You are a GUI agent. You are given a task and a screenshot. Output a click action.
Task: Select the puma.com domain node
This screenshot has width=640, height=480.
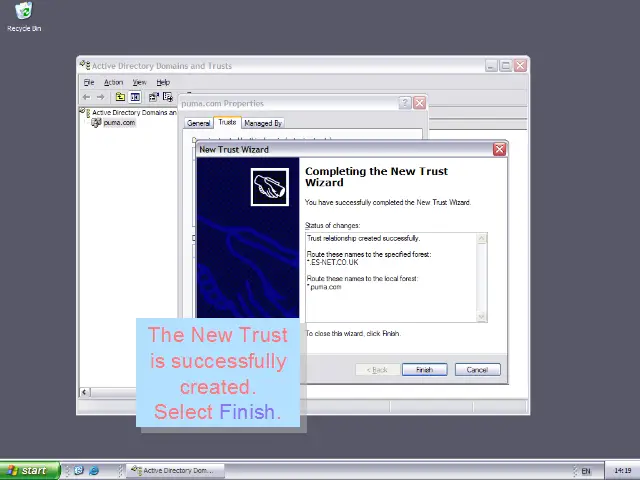pos(119,122)
